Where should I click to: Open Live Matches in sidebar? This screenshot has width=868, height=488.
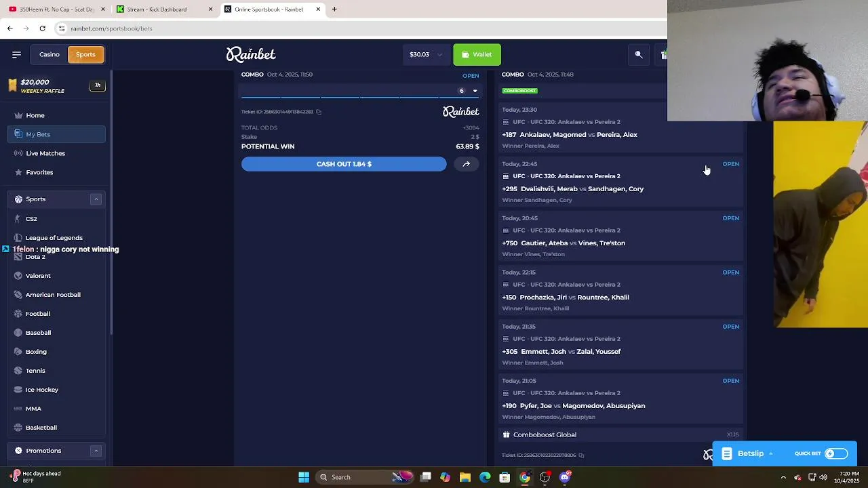(x=56, y=153)
